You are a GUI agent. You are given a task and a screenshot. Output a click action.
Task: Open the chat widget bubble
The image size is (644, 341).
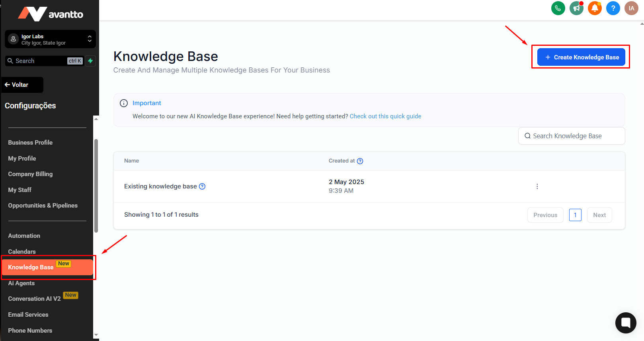click(626, 323)
